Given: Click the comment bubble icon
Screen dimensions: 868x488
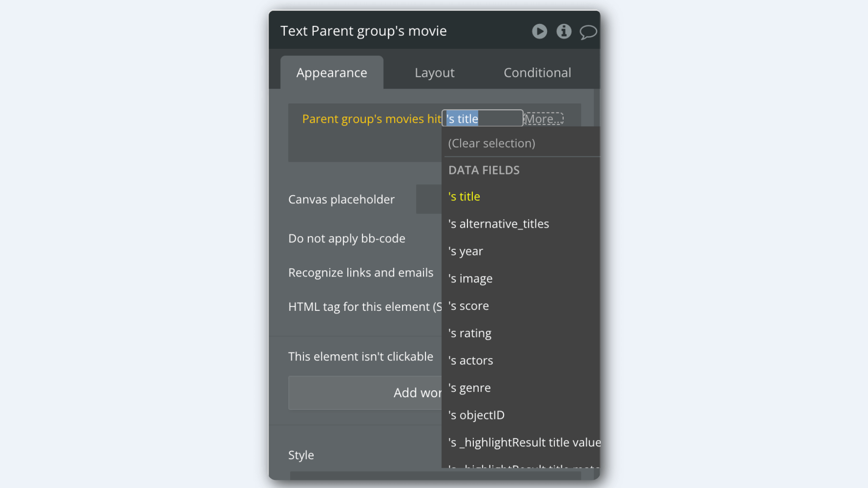Looking at the screenshot, I should pyautogui.click(x=588, y=32).
